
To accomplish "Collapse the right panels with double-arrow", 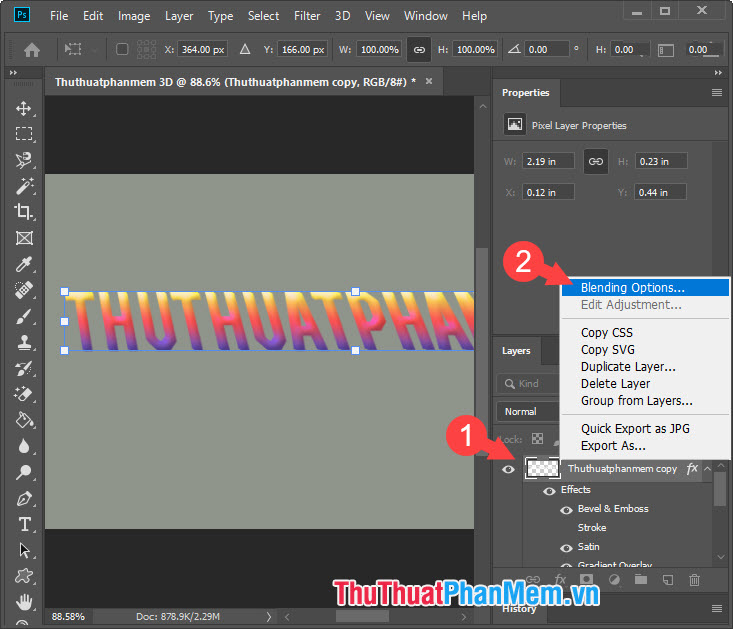I will coord(718,72).
